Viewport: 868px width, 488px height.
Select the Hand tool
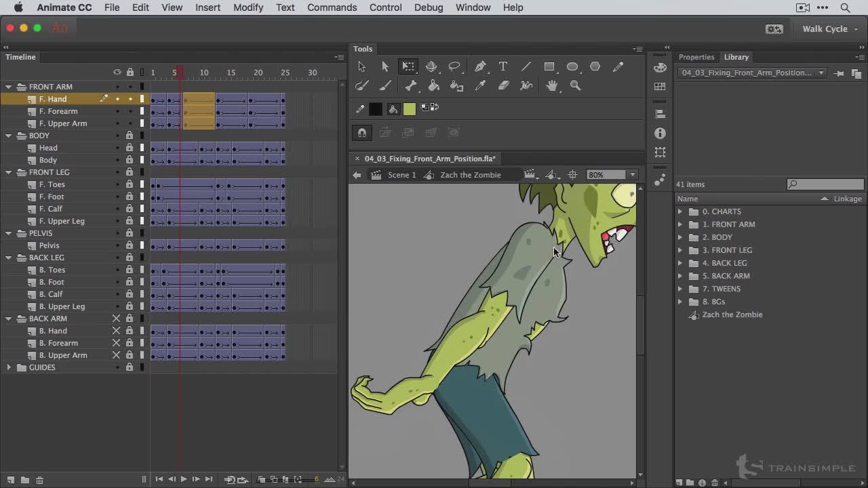click(552, 85)
